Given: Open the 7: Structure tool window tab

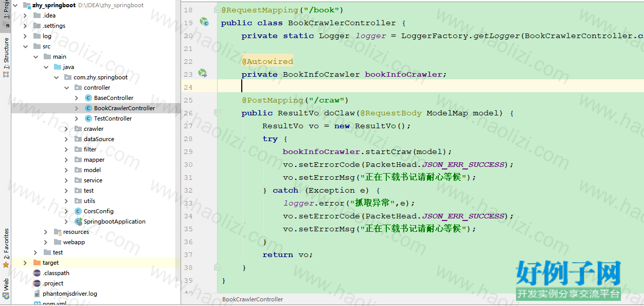Looking at the screenshot, I should point(6,57).
